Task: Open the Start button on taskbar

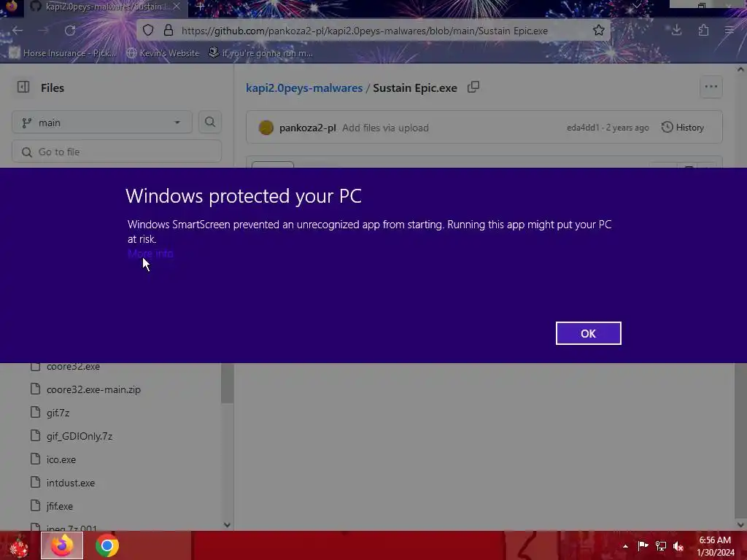Action: (19, 545)
